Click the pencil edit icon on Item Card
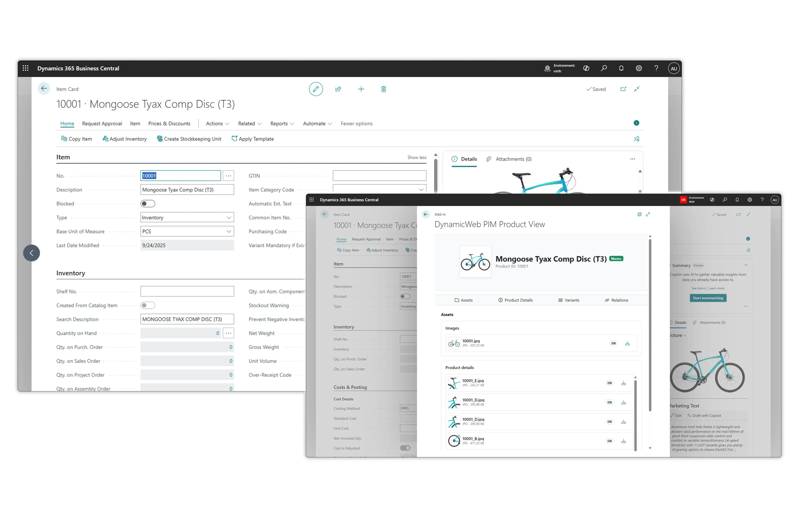Screen dimensions: 798x532 (316, 89)
